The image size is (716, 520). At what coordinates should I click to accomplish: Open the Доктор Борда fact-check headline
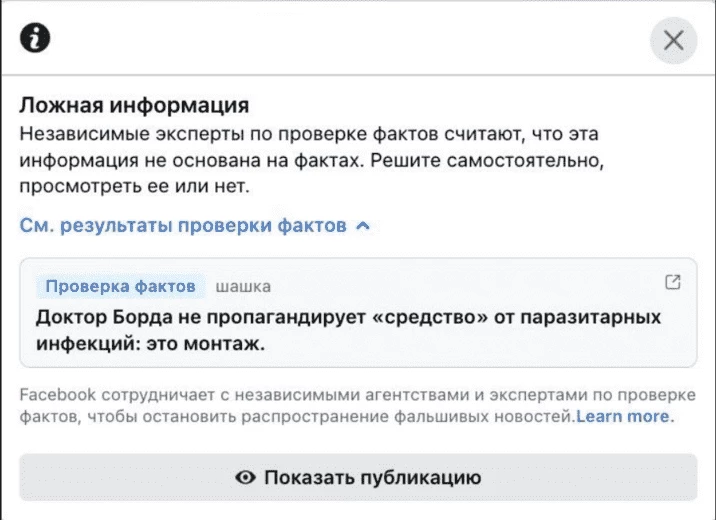click(348, 330)
